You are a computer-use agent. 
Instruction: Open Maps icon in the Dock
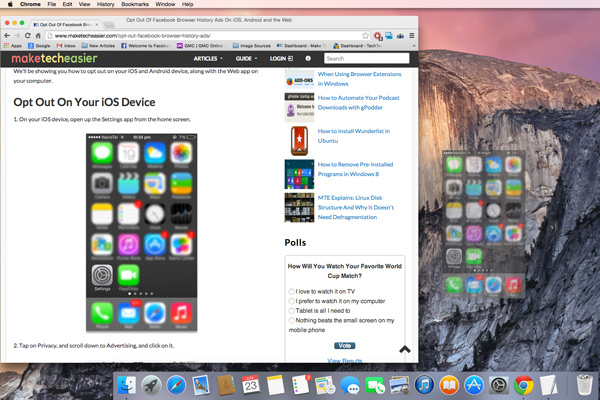coord(325,385)
